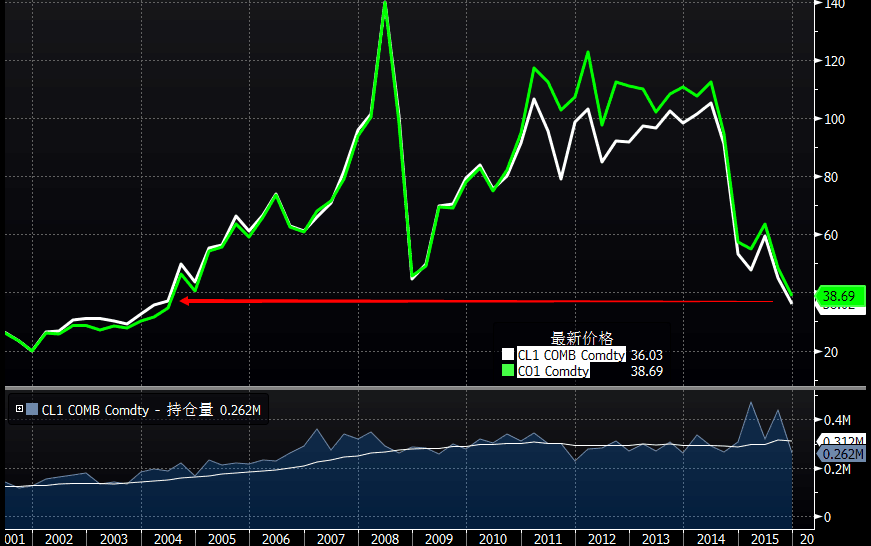This screenshot has width=871, height=546.
Task: Click the 100 price axis label
Action: pos(834,119)
